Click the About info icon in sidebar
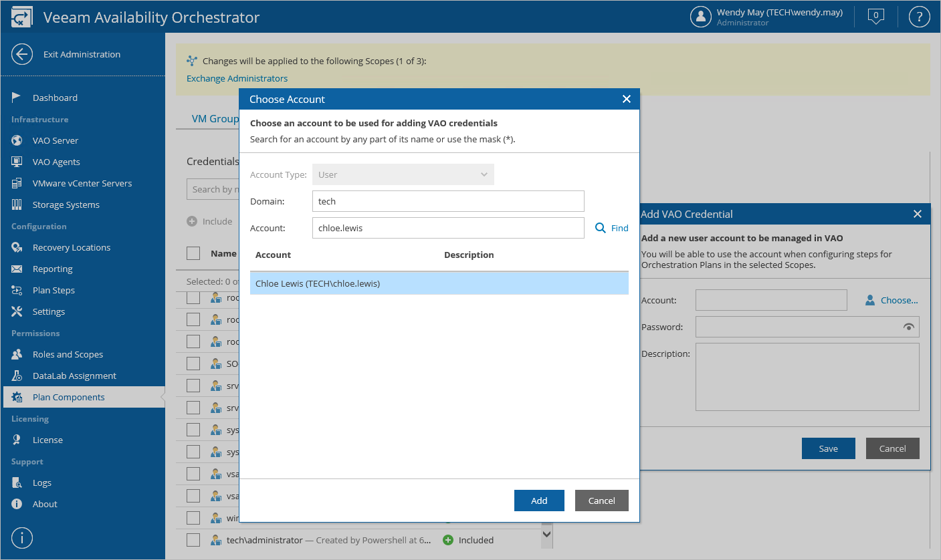This screenshot has width=941, height=560. [x=17, y=504]
